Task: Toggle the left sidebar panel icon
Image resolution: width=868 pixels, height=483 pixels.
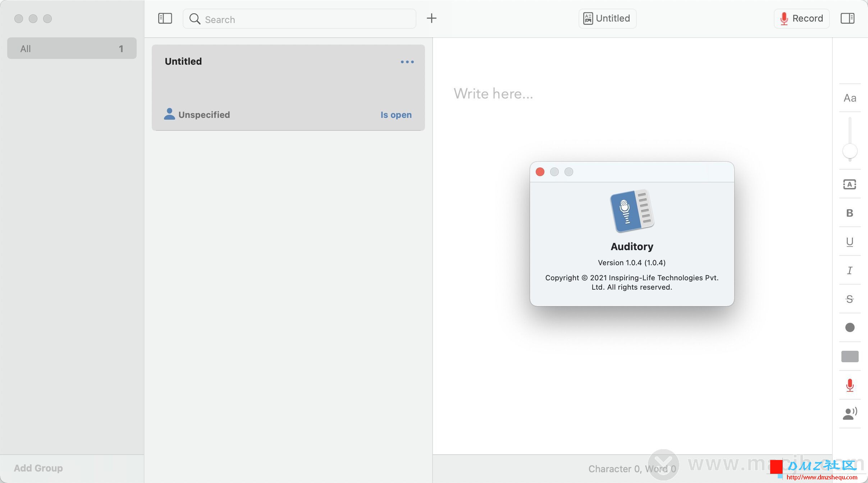Action: (165, 18)
